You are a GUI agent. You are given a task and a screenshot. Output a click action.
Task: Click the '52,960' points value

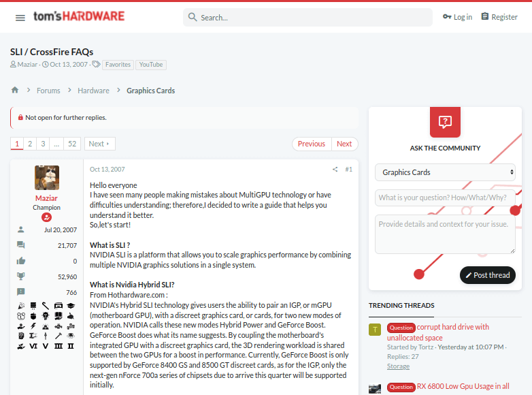tap(67, 276)
